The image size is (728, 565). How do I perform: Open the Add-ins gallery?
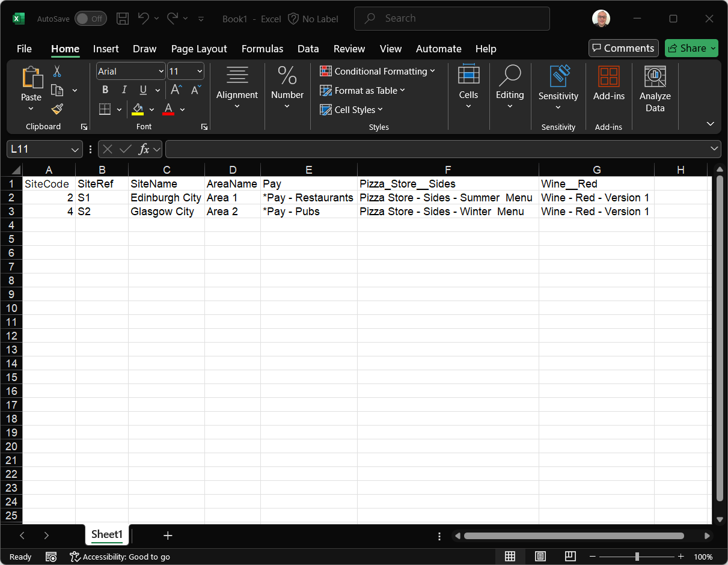(x=608, y=84)
